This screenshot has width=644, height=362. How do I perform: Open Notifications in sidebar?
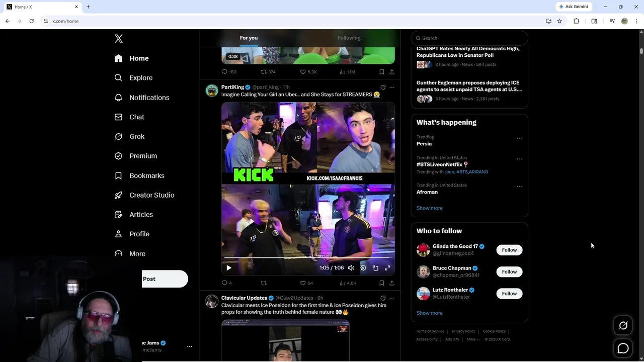tap(142, 98)
